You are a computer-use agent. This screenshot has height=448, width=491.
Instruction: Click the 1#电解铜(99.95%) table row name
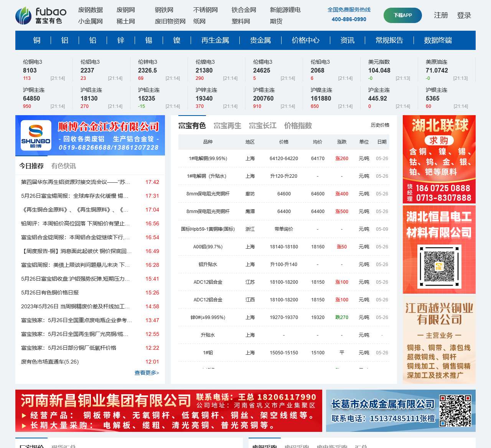(x=208, y=159)
